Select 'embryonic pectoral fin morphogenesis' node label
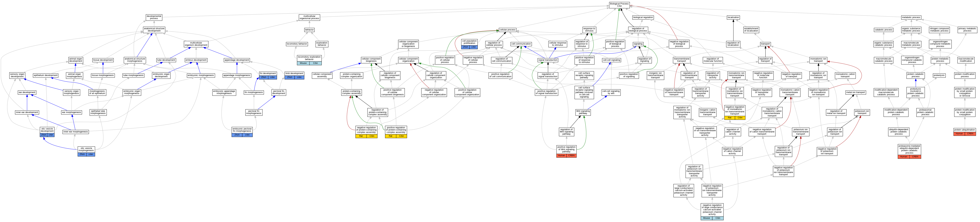 pyautogui.click(x=242, y=130)
